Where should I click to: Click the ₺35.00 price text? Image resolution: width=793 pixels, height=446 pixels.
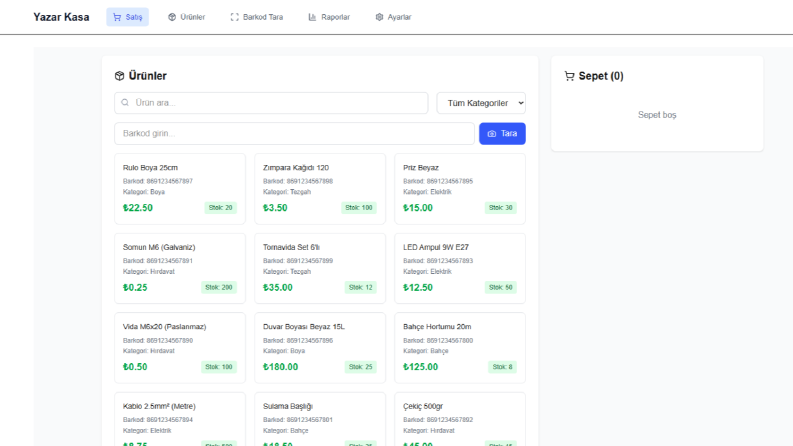pos(278,287)
